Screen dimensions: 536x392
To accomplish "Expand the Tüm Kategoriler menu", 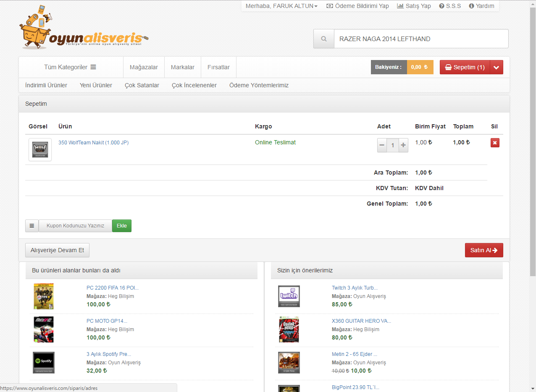I will [70, 67].
